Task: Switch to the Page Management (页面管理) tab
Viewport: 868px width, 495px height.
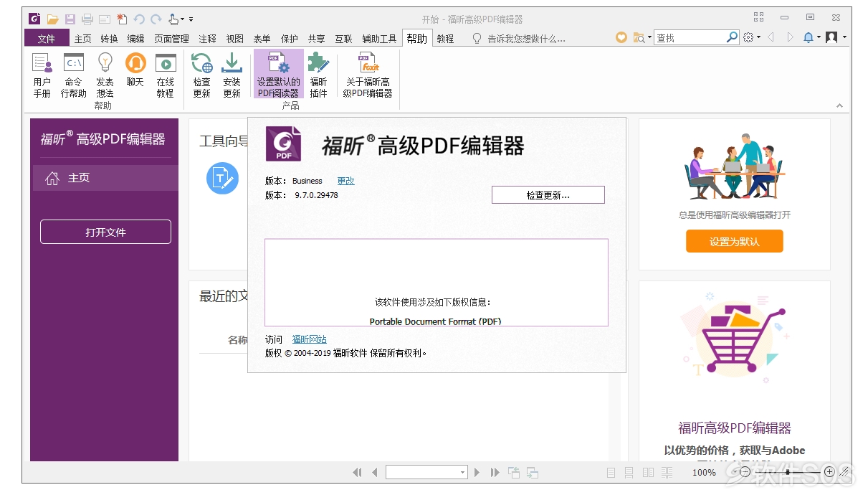Action: click(172, 39)
